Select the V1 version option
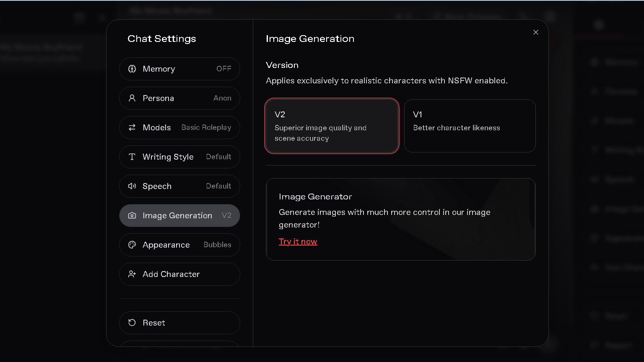The image size is (644, 362). click(x=470, y=126)
